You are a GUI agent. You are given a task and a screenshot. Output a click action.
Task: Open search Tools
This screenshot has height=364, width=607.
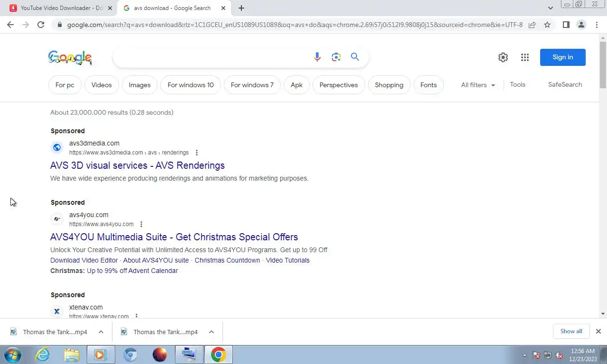click(517, 84)
